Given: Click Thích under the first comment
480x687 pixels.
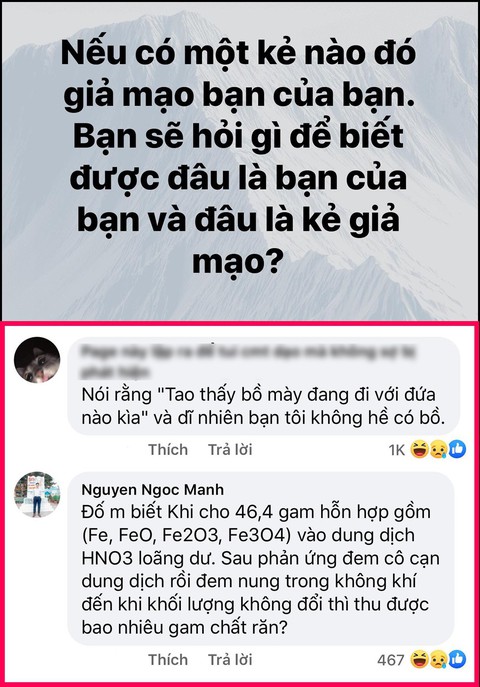Looking at the screenshot, I should point(168,450).
